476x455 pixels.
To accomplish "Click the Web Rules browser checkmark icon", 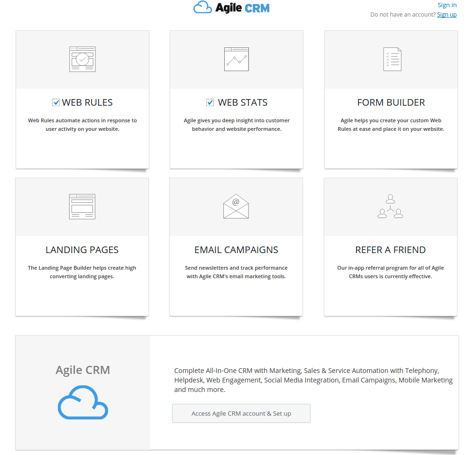I will click(x=82, y=59).
